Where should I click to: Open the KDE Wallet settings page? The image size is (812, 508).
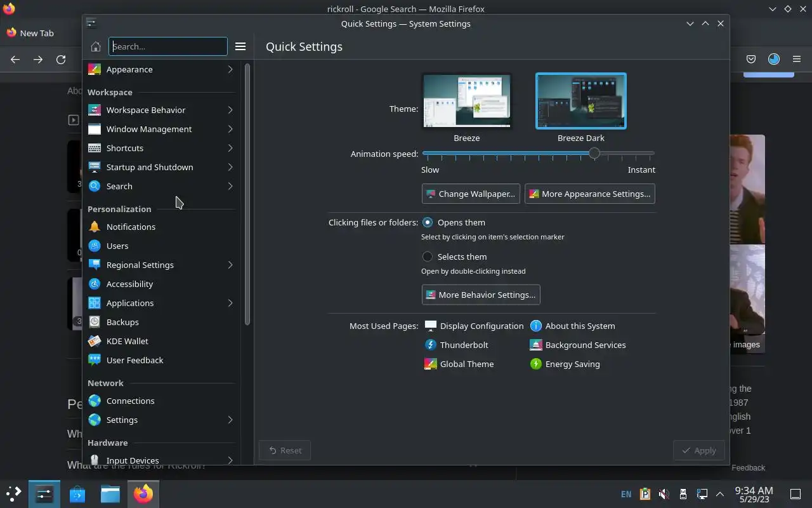162,341
